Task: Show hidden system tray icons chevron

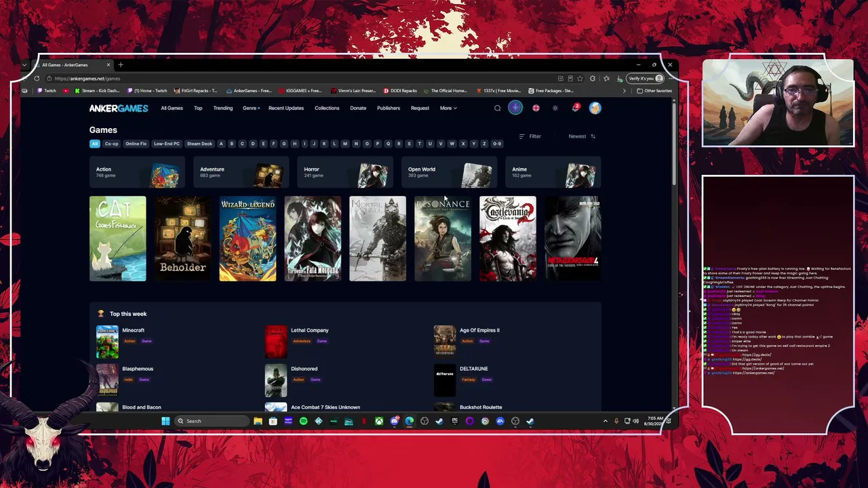Action: [606, 421]
